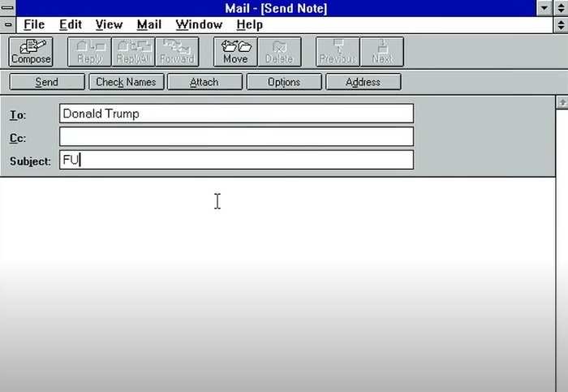Click inside the message body area
Viewport: 568px width, 392px height.
pyautogui.click(x=278, y=284)
